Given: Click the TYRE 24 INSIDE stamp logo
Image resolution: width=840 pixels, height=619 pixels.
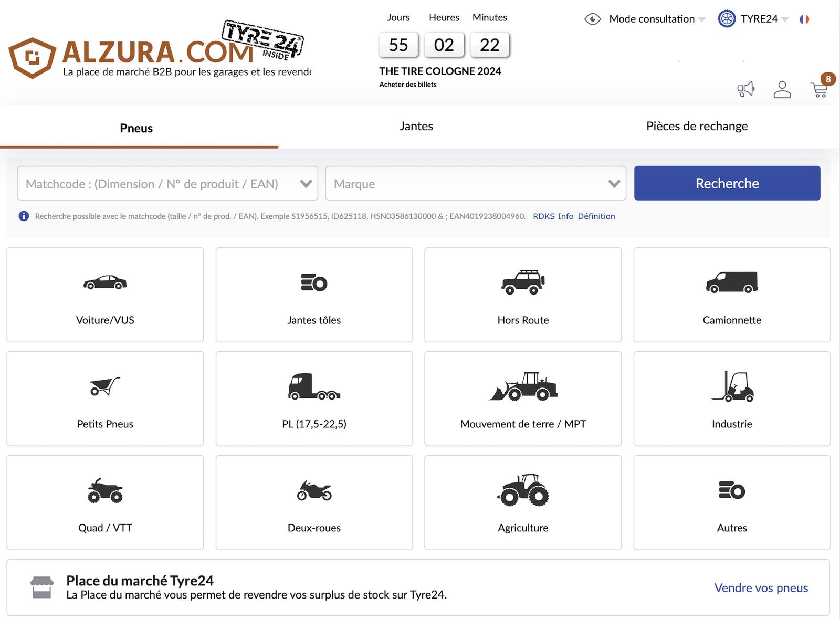Looking at the screenshot, I should [x=262, y=40].
